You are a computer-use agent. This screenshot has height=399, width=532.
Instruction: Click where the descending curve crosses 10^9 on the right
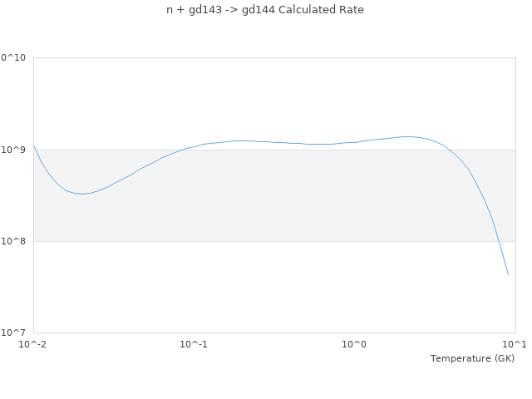(448, 150)
